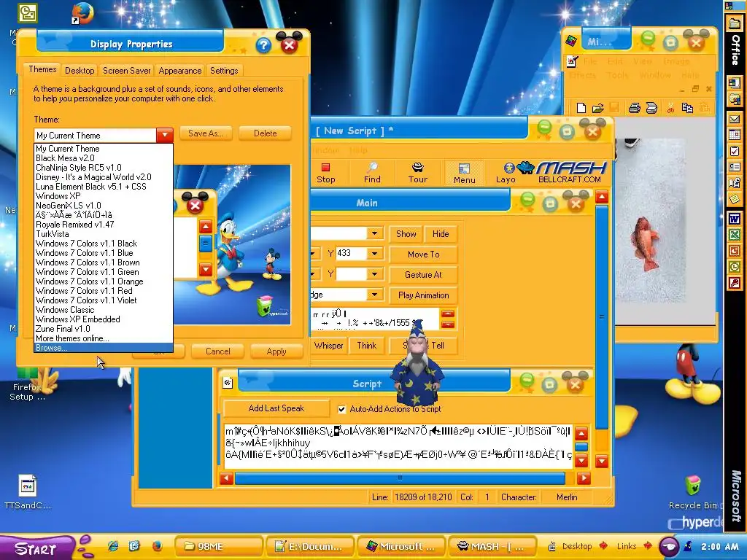747x560 pixels.
Task: Start the Tour in MASH toolbar
Action: click(x=418, y=172)
